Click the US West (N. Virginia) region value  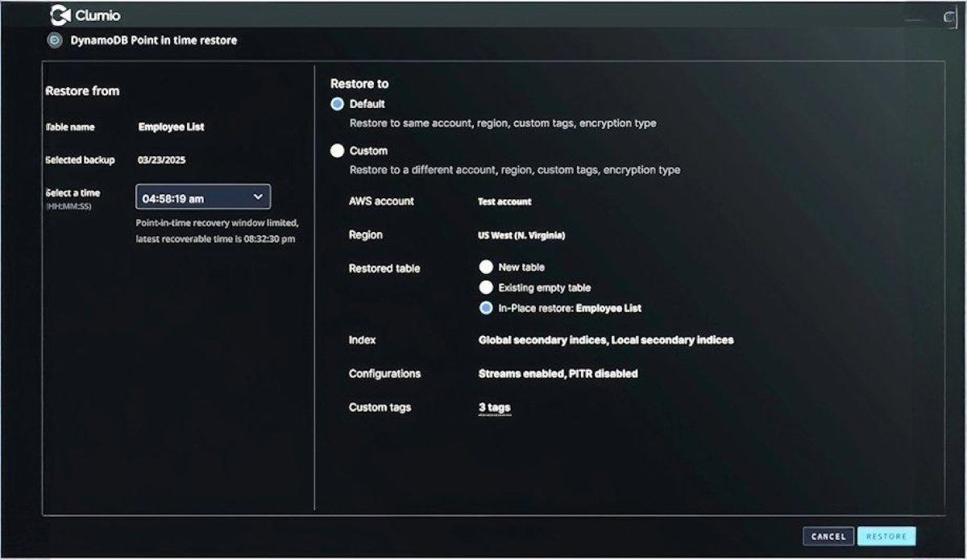(521, 235)
